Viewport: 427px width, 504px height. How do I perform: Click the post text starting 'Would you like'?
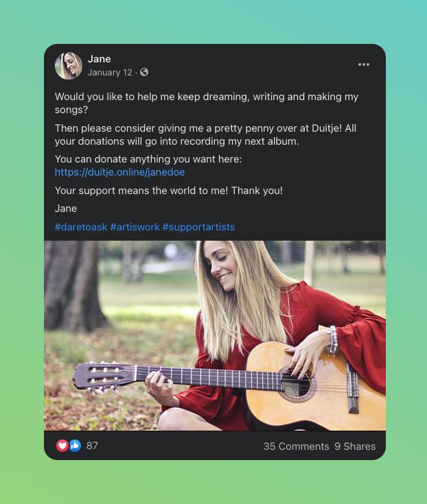click(206, 103)
